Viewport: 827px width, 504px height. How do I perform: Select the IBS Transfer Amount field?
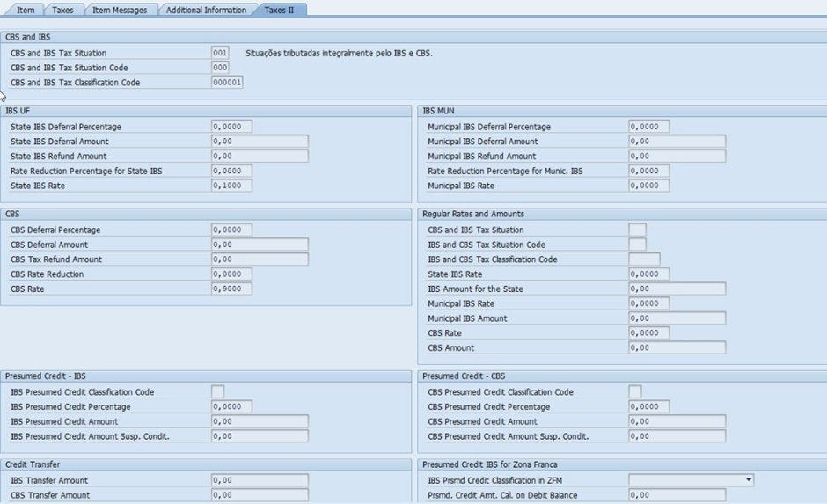tap(260, 480)
